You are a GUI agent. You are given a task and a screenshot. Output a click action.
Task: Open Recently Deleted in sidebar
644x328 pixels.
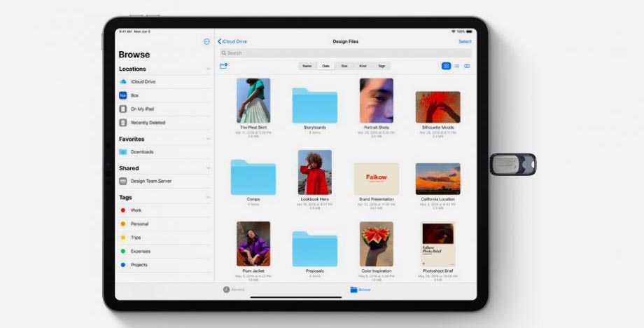click(164, 123)
